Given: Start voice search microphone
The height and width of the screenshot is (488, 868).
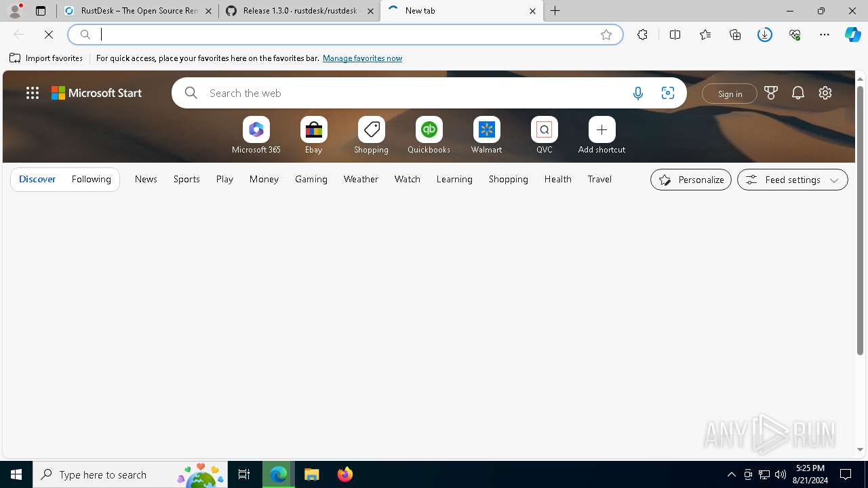Looking at the screenshot, I should [x=637, y=94].
